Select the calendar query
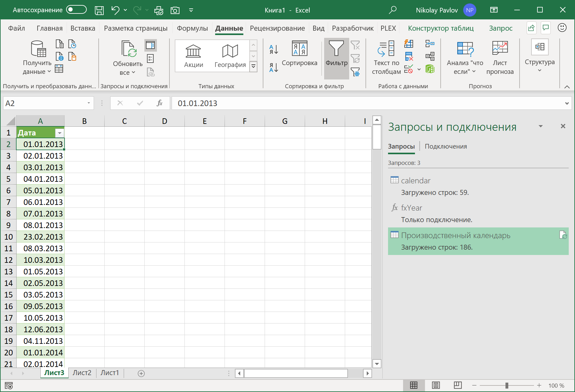Screen dimensions: 575x392 478,186
